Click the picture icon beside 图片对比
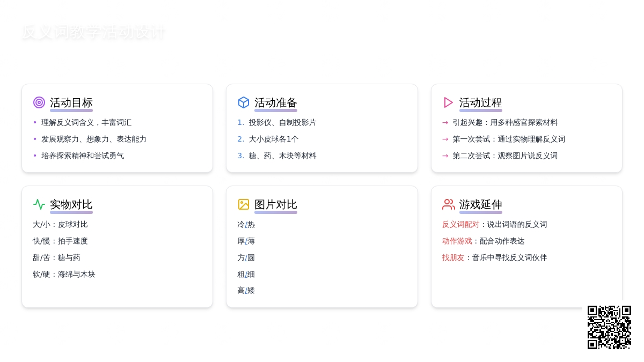 (x=244, y=204)
